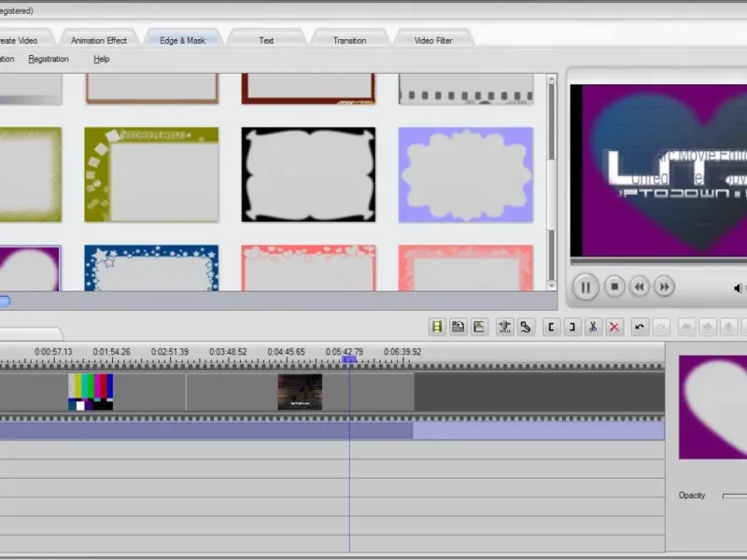Image resolution: width=747 pixels, height=560 pixels.
Task: Fast forward the preview video
Action: click(664, 287)
